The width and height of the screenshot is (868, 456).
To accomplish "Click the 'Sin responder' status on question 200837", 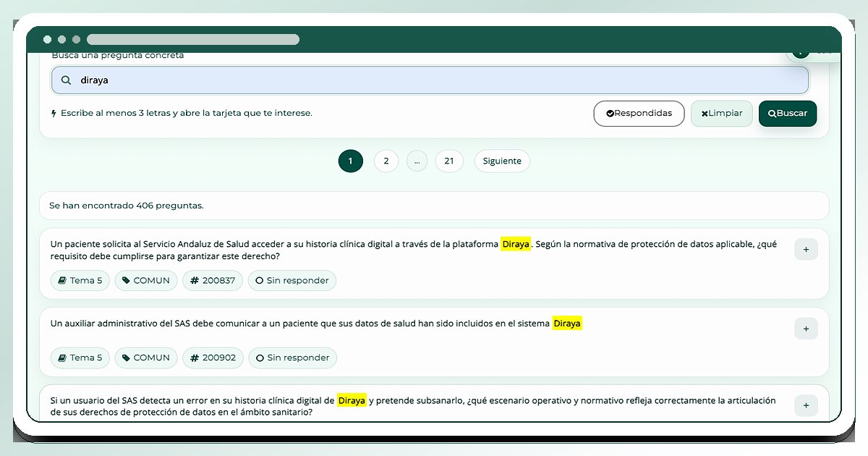I will [x=292, y=281].
